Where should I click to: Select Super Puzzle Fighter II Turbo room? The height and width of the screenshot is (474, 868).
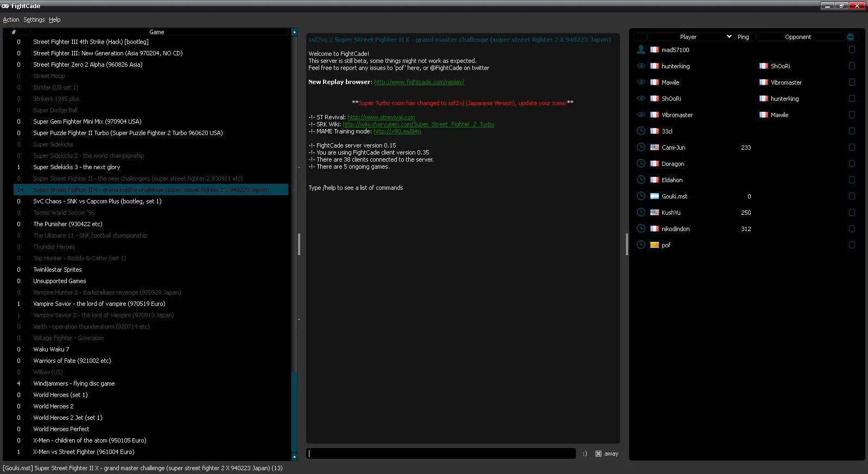point(151,133)
